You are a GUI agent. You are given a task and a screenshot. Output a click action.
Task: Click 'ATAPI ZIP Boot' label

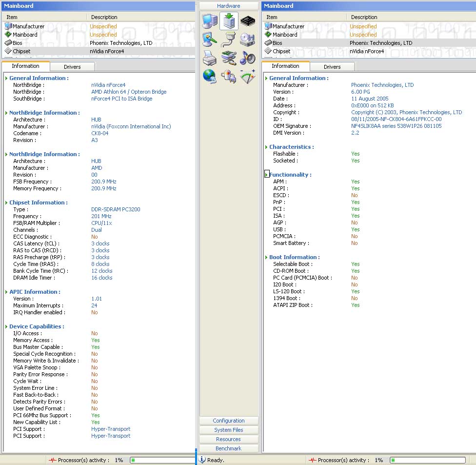(293, 305)
